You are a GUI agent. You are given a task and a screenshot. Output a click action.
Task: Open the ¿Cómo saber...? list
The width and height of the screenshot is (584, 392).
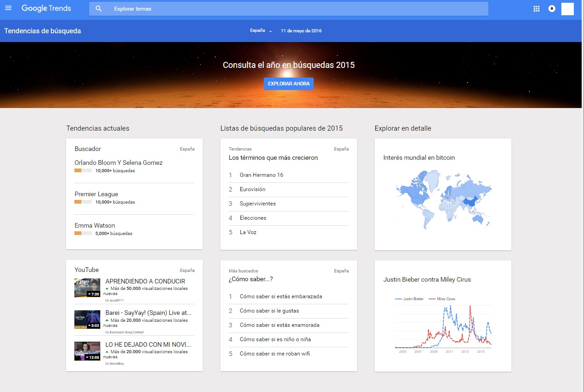click(251, 279)
